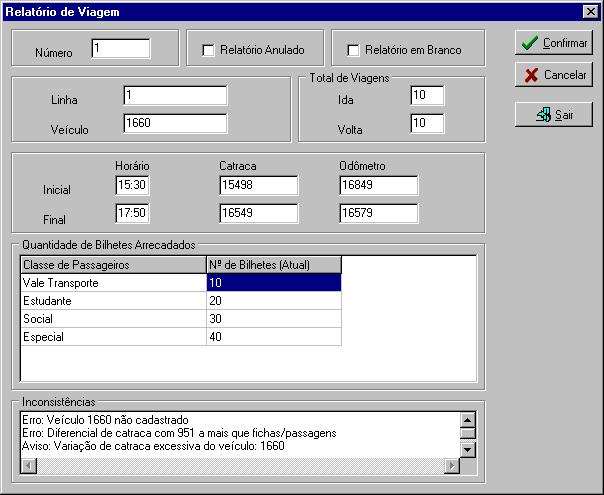Click the Número input field
The image size is (604, 495).
pyautogui.click(x=121, y=49)
